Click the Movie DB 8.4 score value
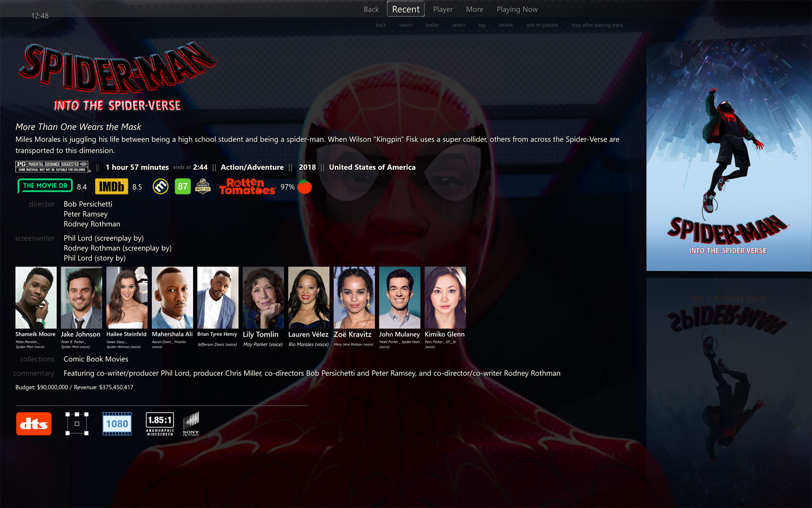812x508 pixels. 82,187
